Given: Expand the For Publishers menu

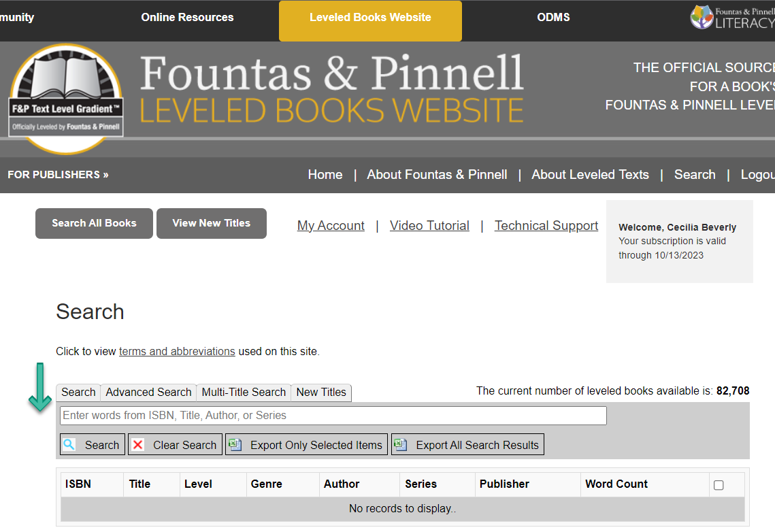Looking at the screenshot, I should tap(58, 175).
